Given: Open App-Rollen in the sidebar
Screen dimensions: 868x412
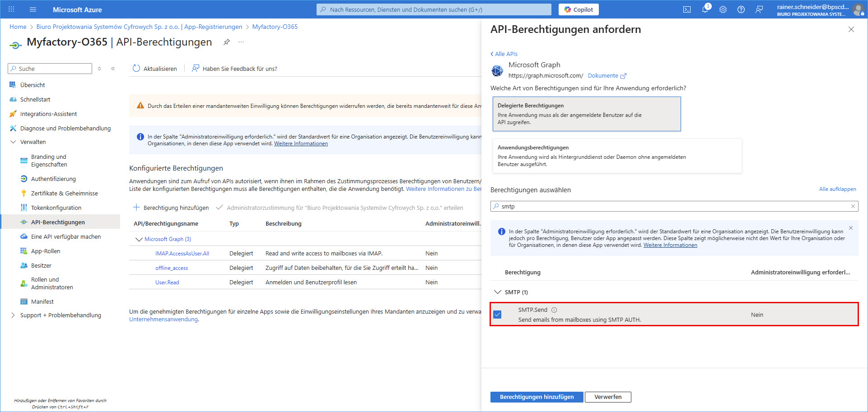Looking at the screenshot, I should [46, 251].
